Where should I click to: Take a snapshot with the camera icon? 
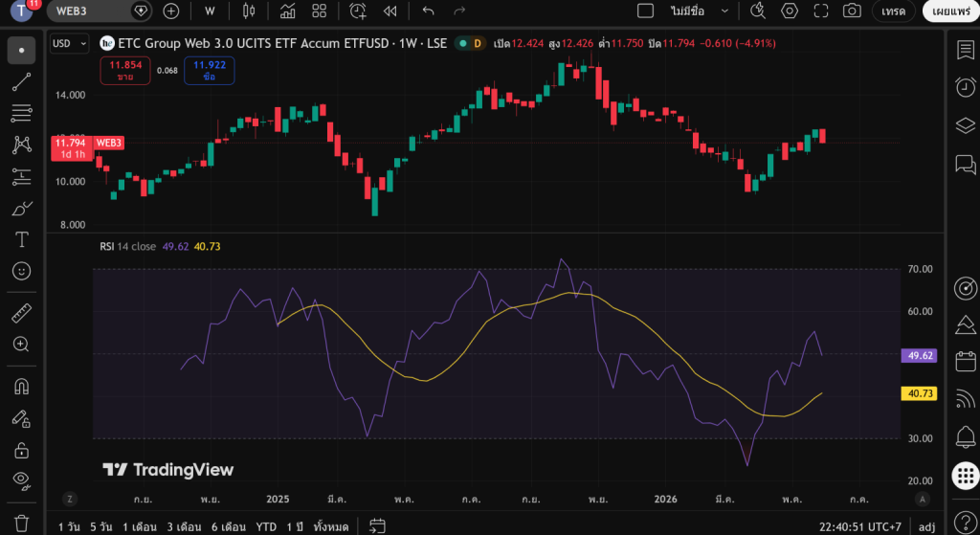tap(851, 11)
